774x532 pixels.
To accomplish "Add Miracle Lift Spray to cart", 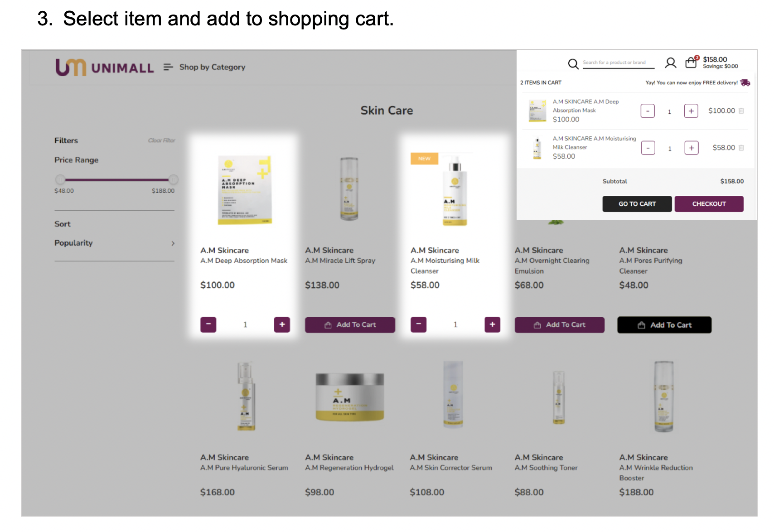I will coord(350,325).
